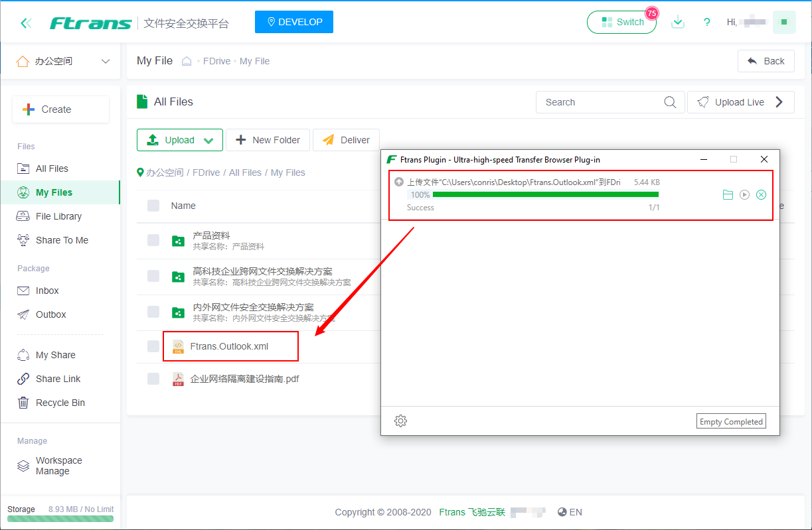Check the box for 高科技企业跨网文件交换解决方案
The height and width of the screenshot is (530, 812).
[153, 276]
